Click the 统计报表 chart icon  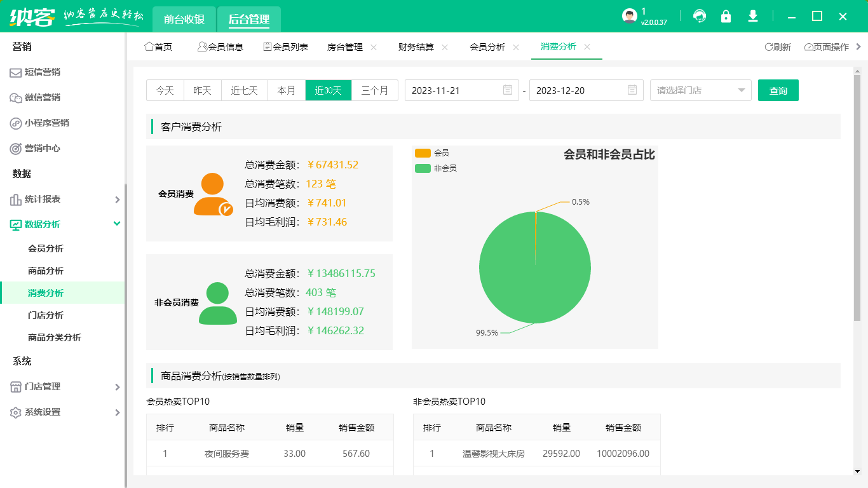(16, 200)
